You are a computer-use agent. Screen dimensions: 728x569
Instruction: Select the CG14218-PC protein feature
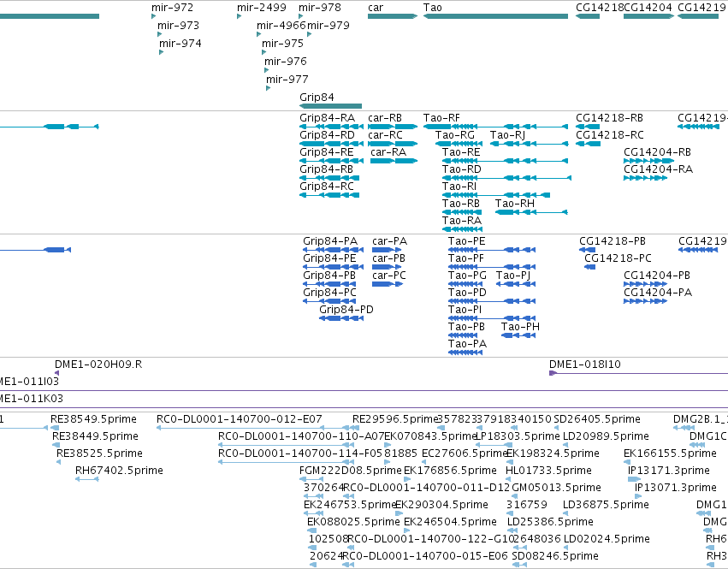[x=589, y=267]
